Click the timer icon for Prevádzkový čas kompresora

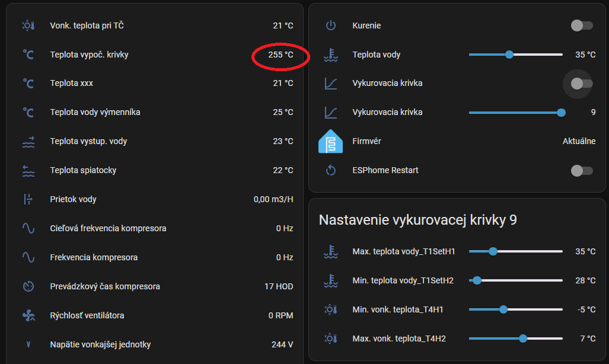click(x=28, y=286)
